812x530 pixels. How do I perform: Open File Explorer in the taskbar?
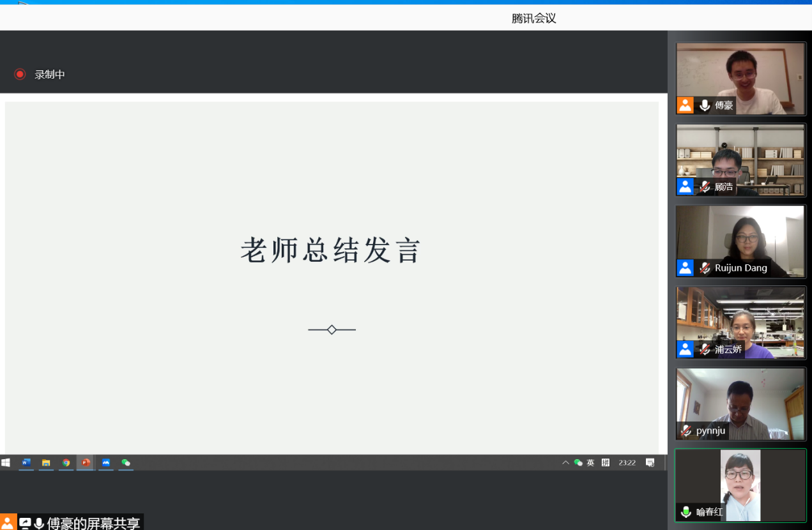(x=46, y=462)
